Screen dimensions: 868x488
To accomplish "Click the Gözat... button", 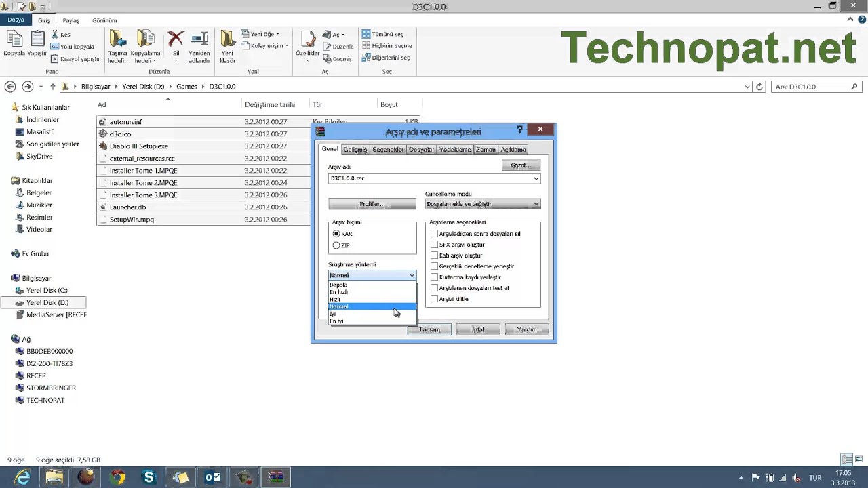I will coord(521,165).
